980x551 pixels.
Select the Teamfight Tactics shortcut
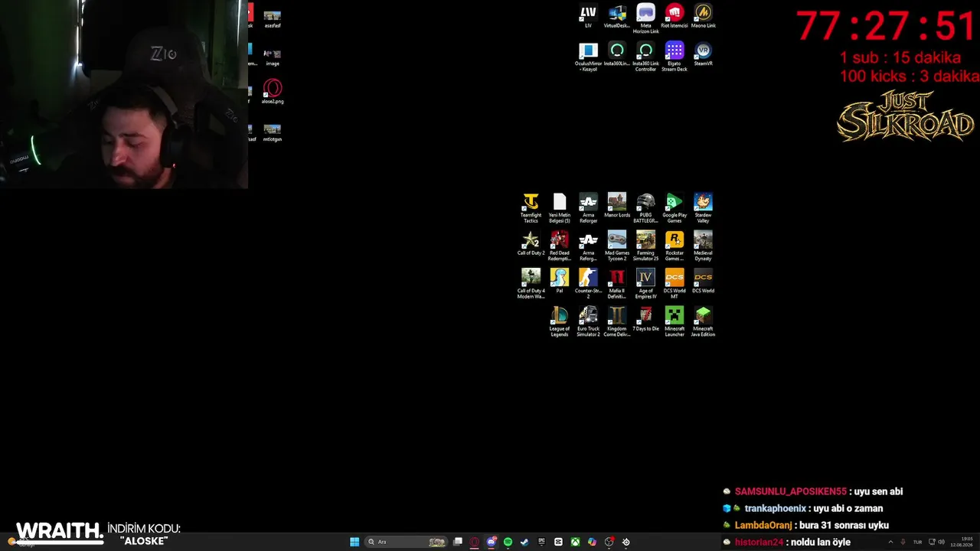click(531, 208)
